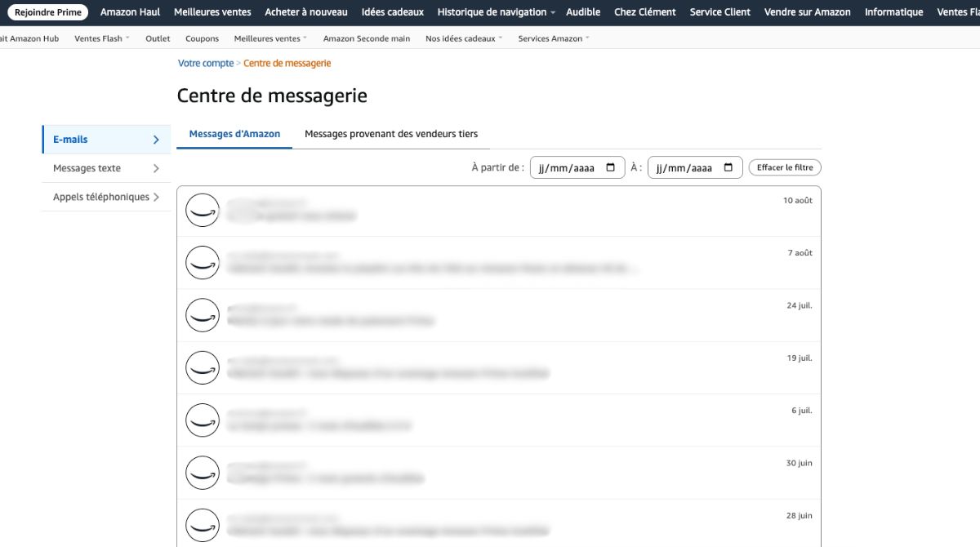The image size is (980, 547).
Task: Open Audible in the navigation bar
Action: coord(583,12)
